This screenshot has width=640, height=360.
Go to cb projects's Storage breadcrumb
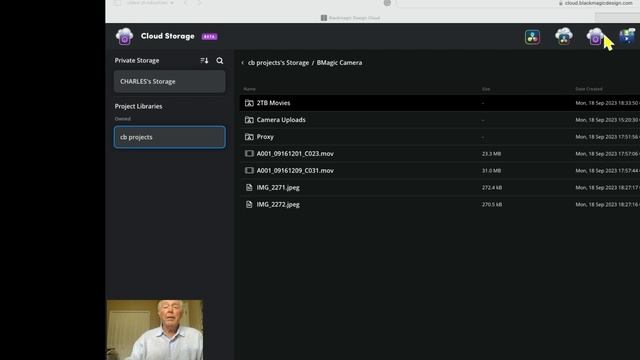click(278, 63)
